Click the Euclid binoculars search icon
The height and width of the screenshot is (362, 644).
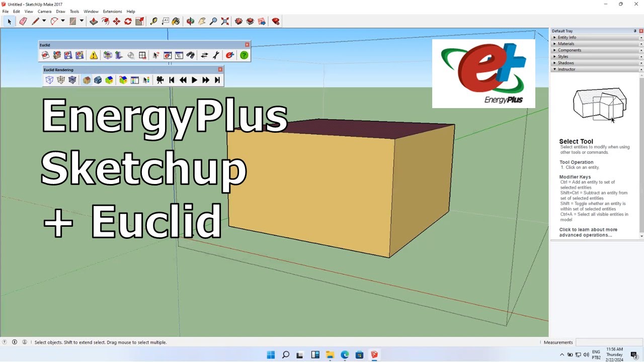pos(190,55)
